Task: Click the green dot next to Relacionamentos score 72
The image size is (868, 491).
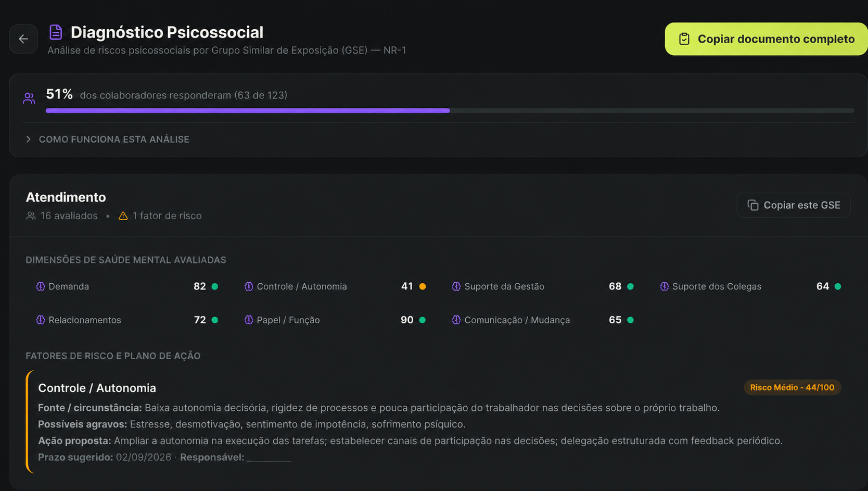Action: tap(215, 320)
